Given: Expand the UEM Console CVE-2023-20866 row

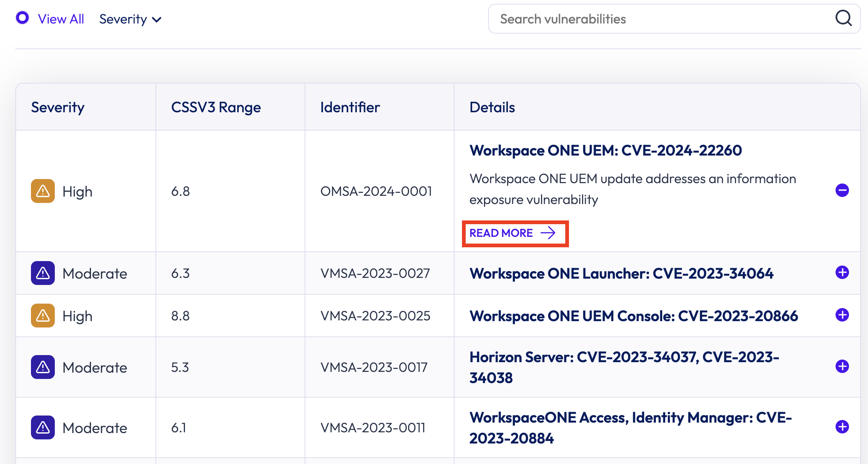Looking at the screenshot, I should tap(842, 315).
